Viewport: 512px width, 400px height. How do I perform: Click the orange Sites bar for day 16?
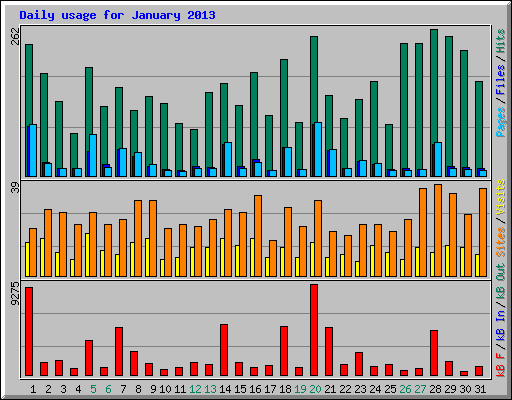point(258,236)
